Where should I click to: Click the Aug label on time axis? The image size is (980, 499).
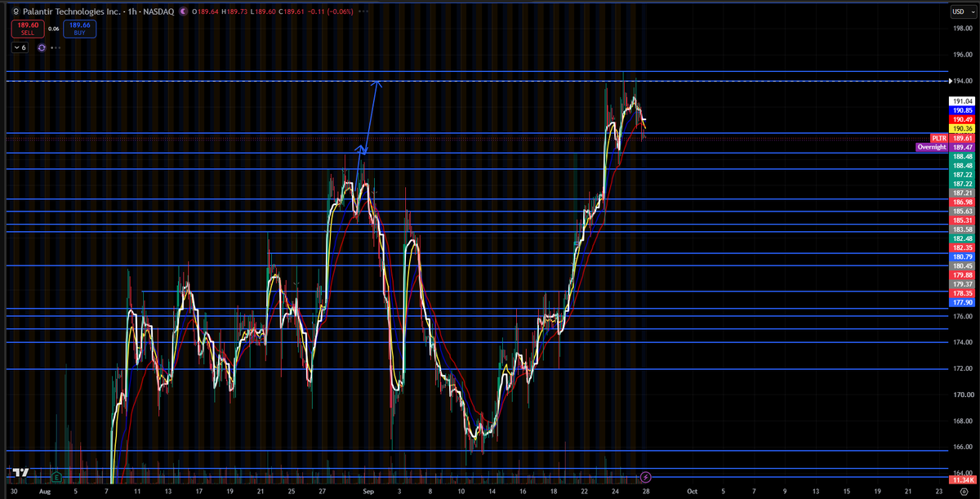point(44,492)
